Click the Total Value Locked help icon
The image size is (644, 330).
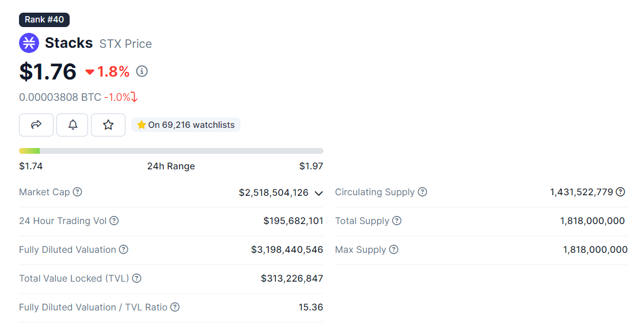[x=136, y=278]
